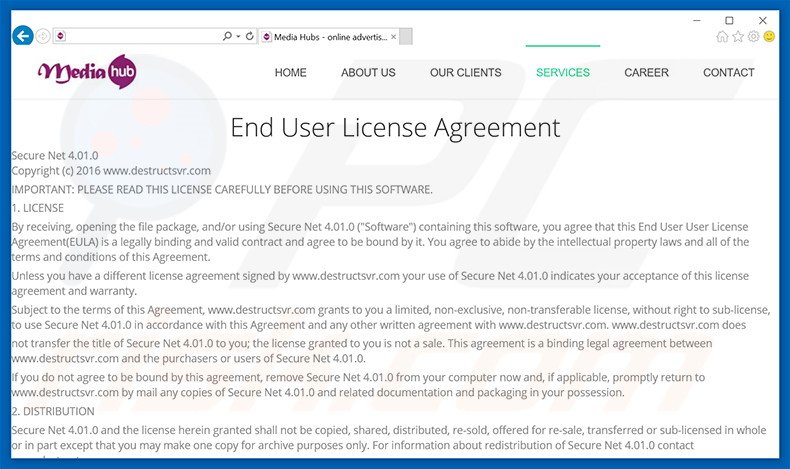Click the 'Secure Net 4.01.0' title line
This screenshot has width=790, height=469.
[55, 155]
